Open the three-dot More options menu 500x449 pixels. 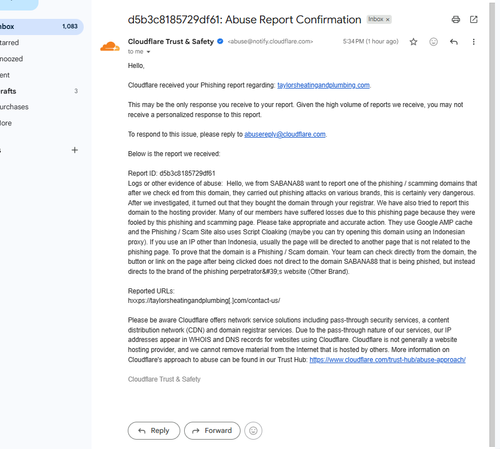coord(473,42)
